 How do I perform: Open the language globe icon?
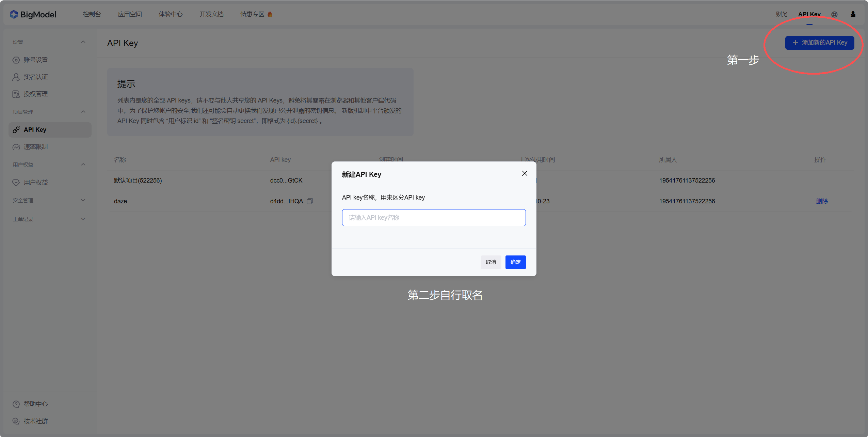(834, 14)
